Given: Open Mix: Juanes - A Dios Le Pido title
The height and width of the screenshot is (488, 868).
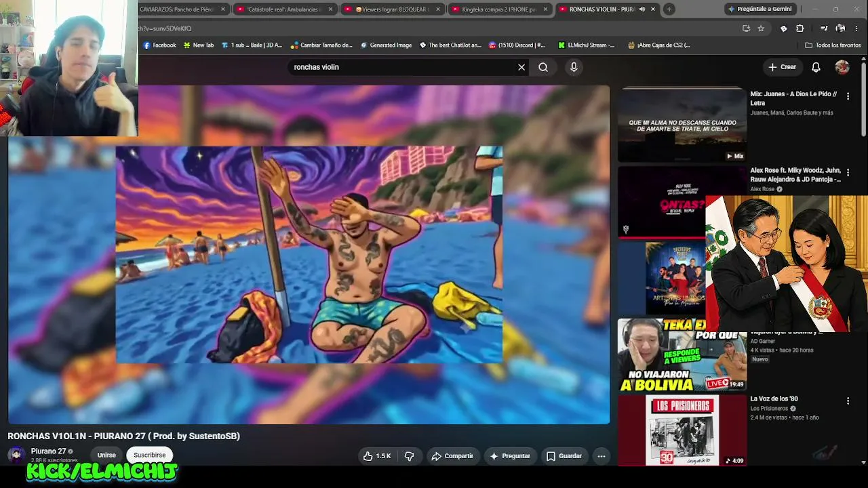Looking at the screenshot, I should click(793, 98).
